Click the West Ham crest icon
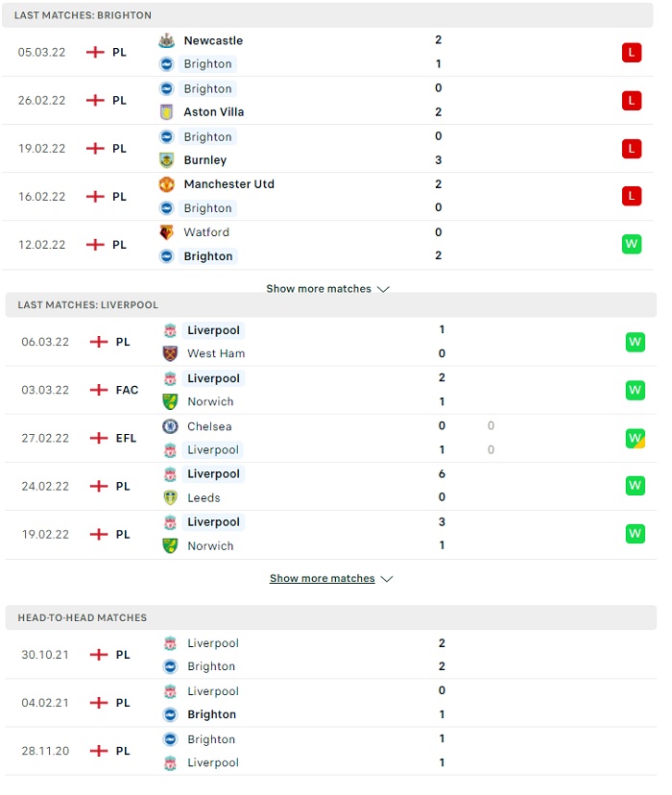 click(170, 353)
